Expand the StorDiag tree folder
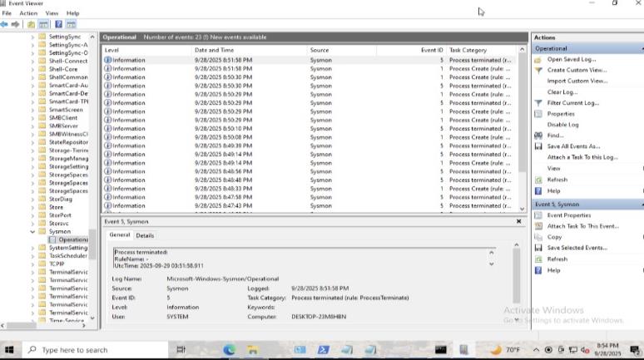Image resolution: width=644 pixels, height=360 pixels. point(32,199)
